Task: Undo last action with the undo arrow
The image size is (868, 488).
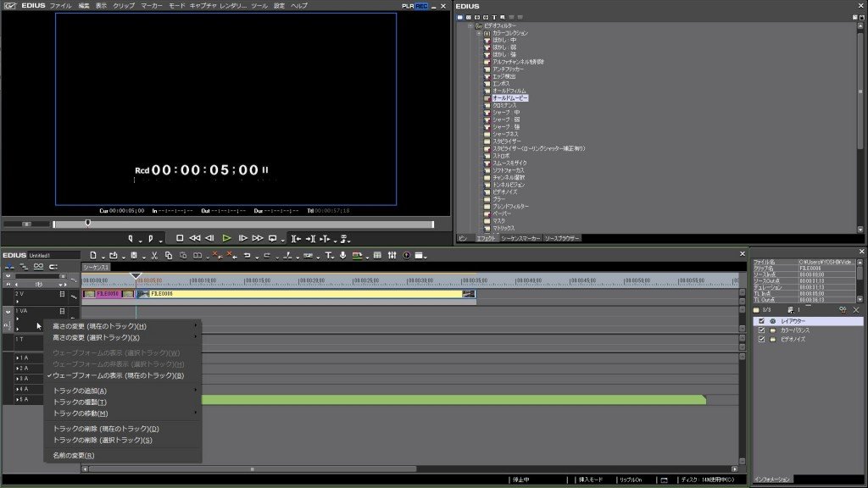Action: coord(248,255)
